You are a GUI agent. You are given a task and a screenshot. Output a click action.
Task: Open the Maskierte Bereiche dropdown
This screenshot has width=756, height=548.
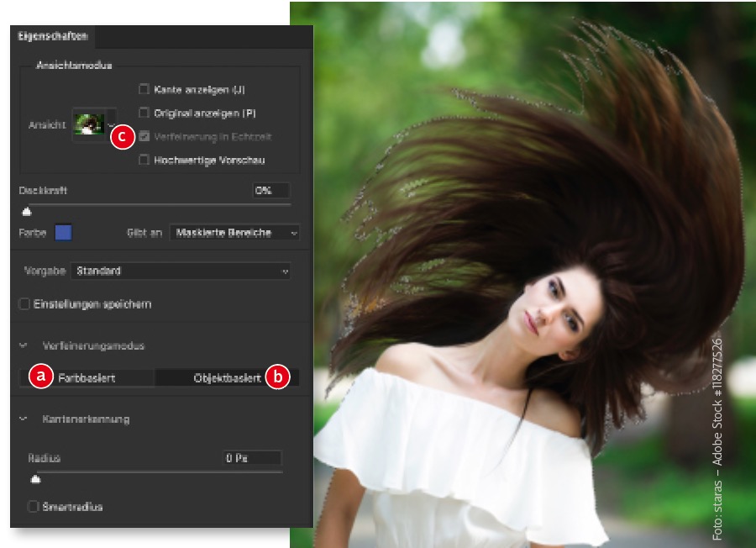click(x=234, y=233)
